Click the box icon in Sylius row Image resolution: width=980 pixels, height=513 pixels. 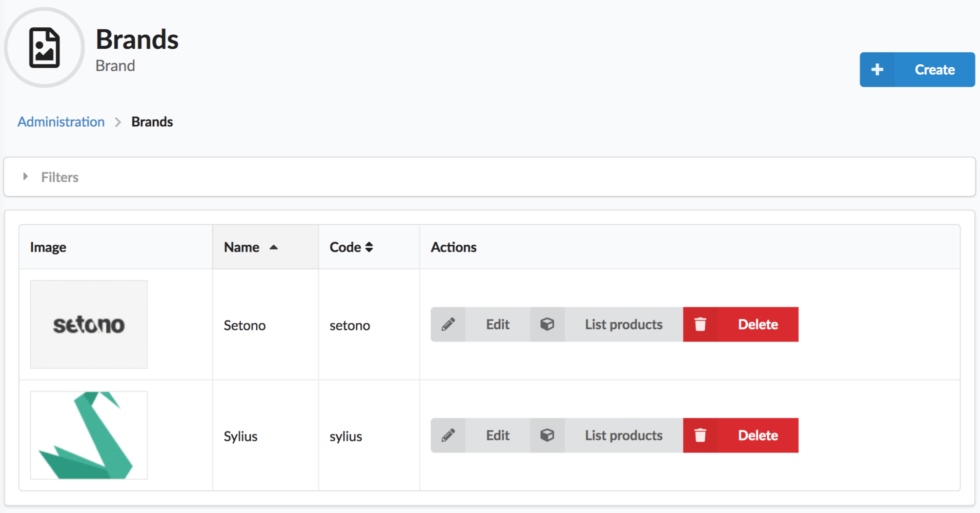coord(547,435)
